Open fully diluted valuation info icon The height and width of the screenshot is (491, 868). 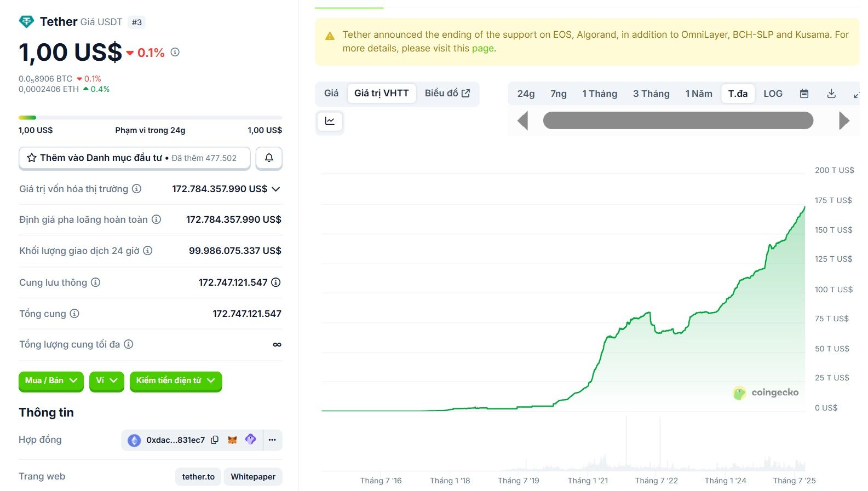click(x=157, y=219)
